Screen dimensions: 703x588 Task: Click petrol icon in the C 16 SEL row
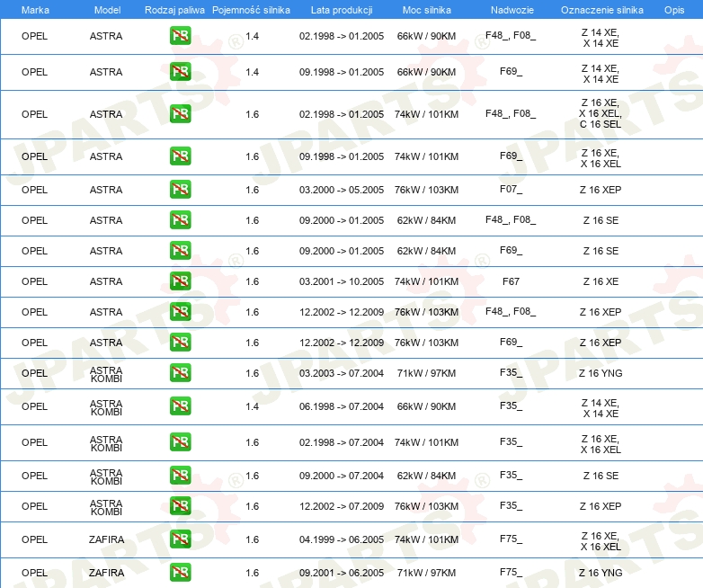point(180,114)
